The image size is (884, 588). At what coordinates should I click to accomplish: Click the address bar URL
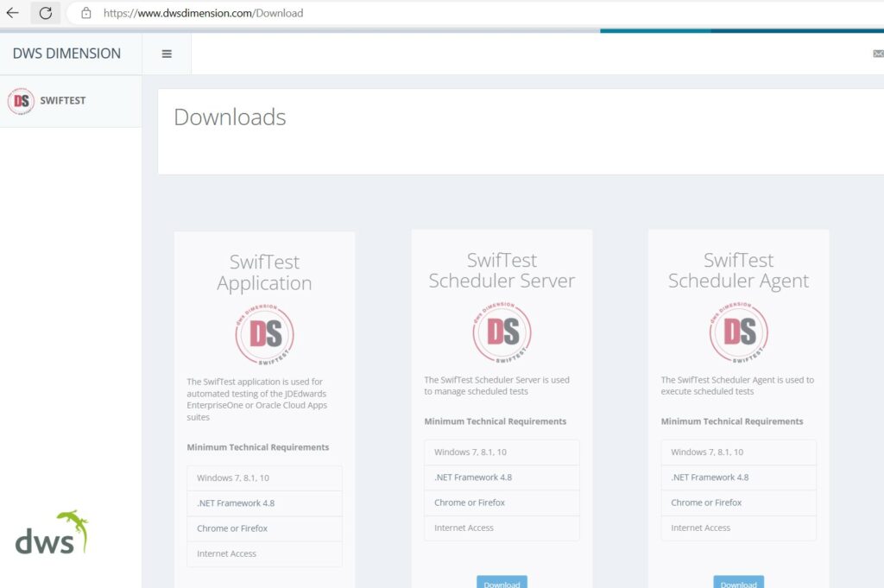(x=203, y=13)
